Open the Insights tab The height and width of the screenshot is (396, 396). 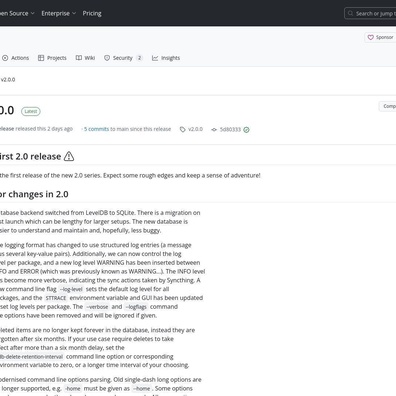166,58
